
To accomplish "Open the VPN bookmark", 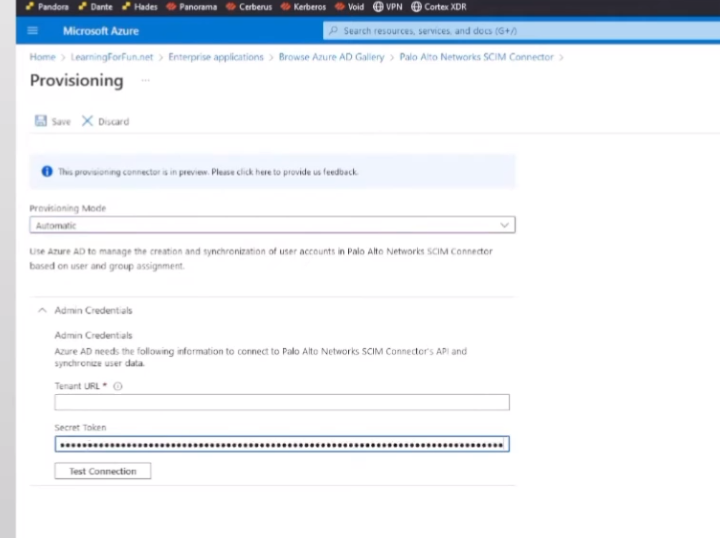I will [388, 7].
